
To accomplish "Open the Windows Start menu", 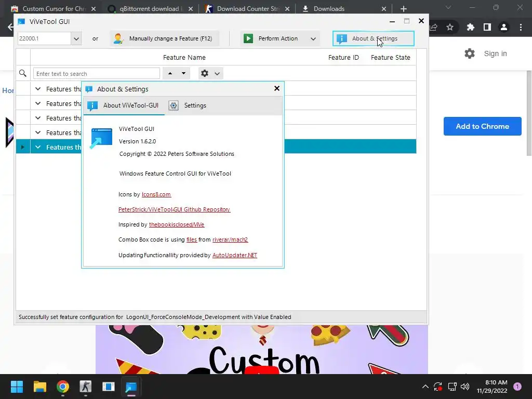I will point(17,387).
